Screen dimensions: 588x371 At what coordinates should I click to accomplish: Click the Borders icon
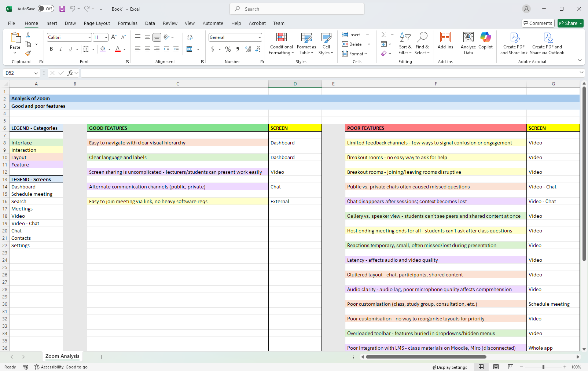pyautogui.click(x=86, y=49)
